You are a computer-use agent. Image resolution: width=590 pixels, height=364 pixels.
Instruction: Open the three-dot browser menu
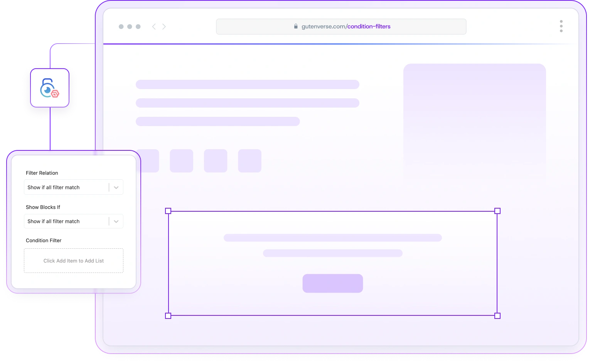point(561,26)
